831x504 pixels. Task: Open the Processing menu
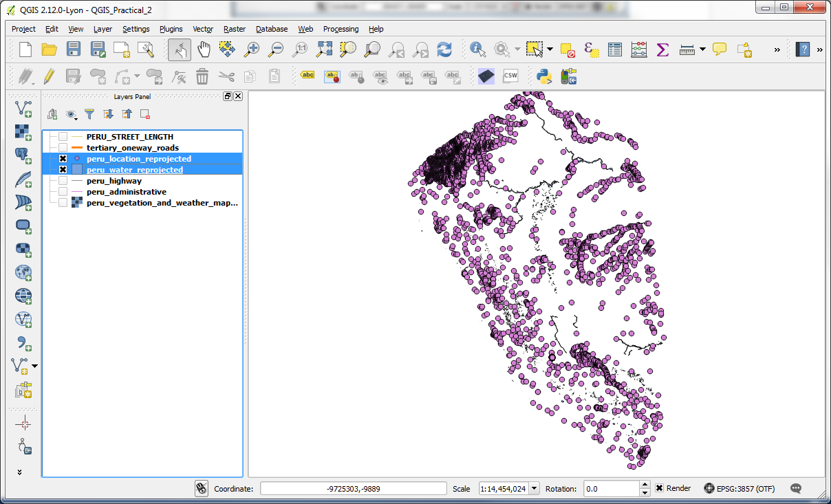pos(341,29)
